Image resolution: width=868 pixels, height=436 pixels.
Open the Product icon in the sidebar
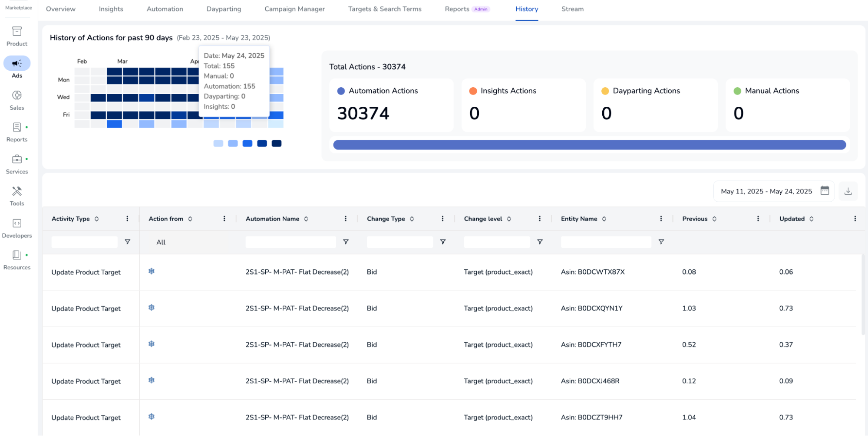(x=17, y=31)
